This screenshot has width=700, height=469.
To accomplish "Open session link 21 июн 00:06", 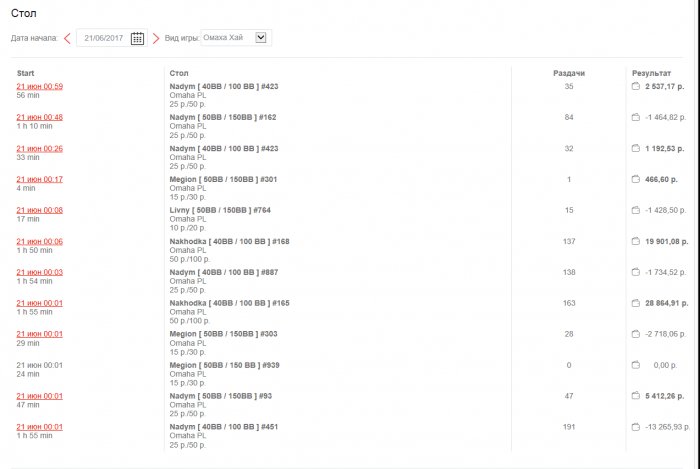I will point(40,241).
